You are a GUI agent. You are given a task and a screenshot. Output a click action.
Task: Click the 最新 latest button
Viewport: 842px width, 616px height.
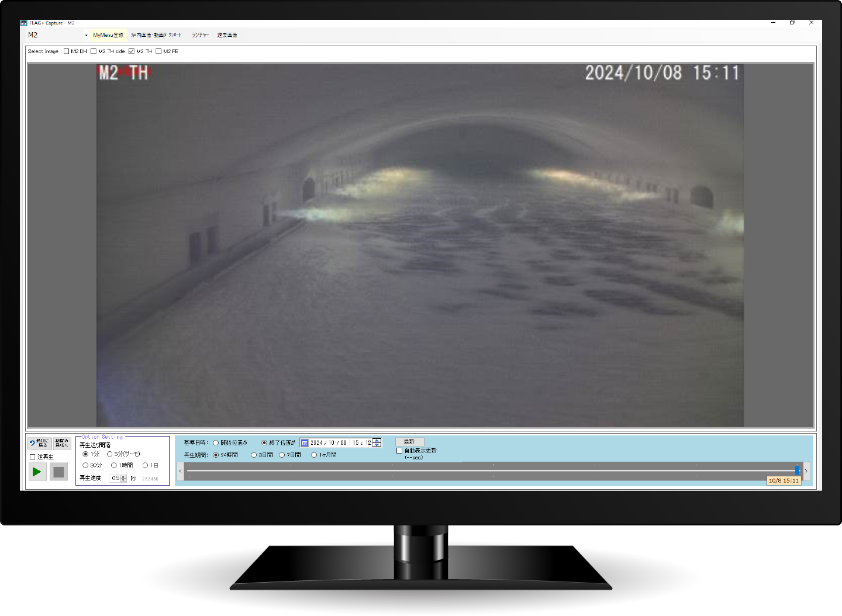409,442
